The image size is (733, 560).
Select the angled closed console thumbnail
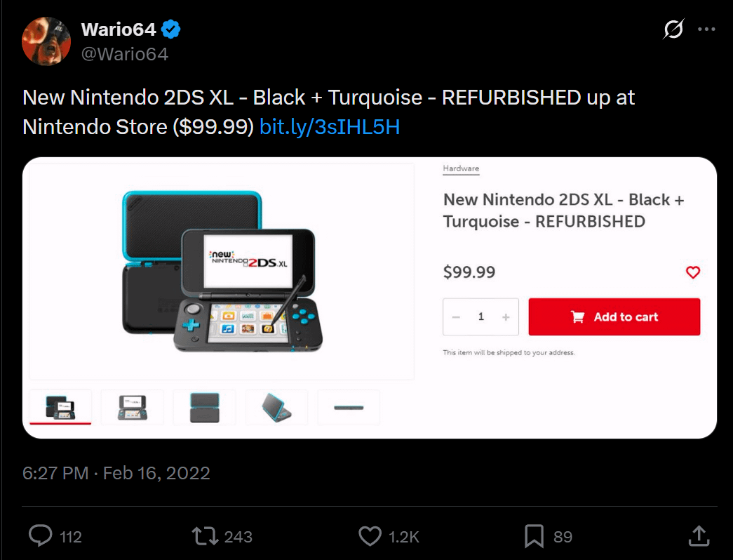click(x=277, y=408)
